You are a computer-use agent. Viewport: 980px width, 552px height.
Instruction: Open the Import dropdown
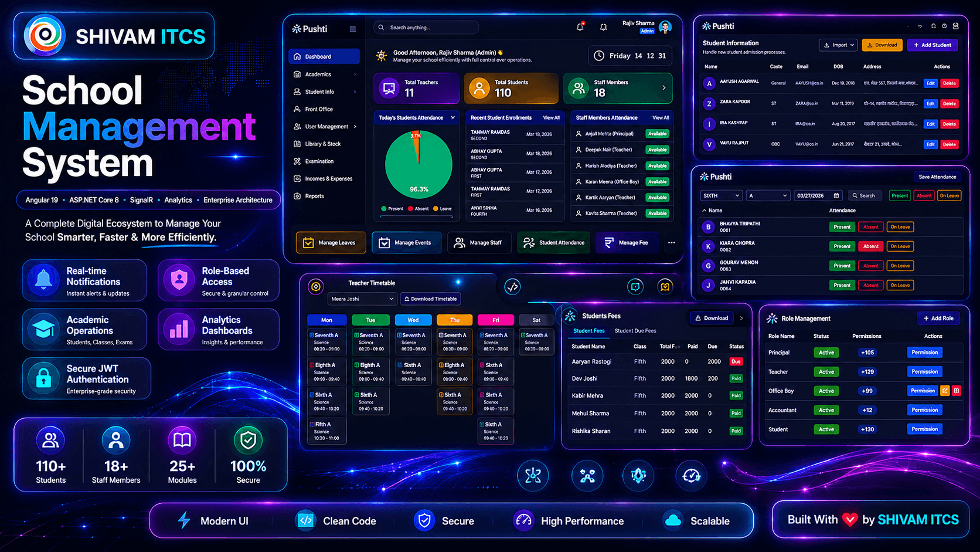click(x=839, y=45)
